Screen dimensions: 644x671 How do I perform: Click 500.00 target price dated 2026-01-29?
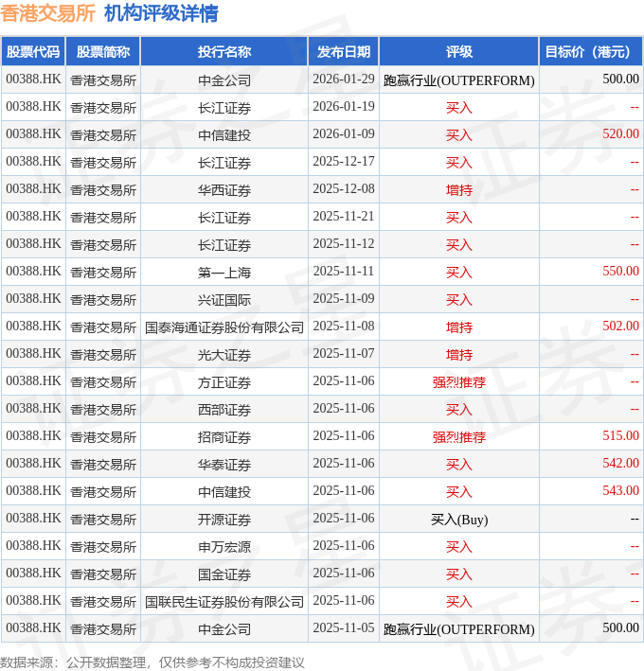tap(620, 79)
